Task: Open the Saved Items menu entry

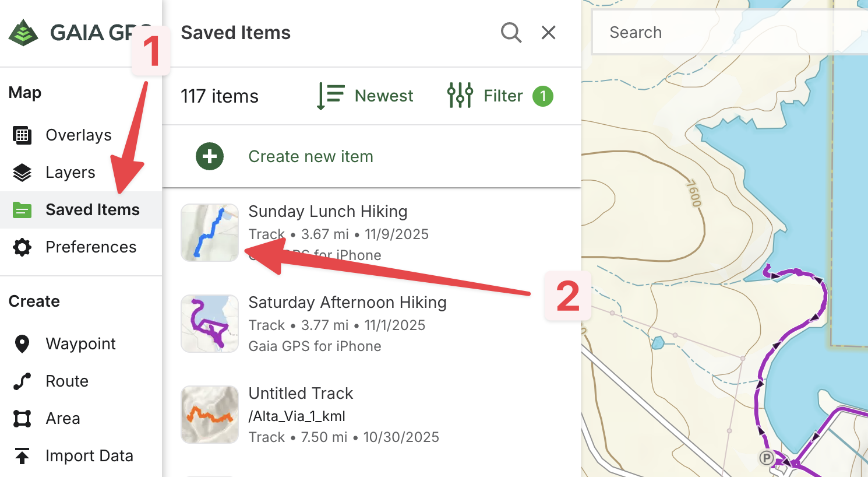Action: (92, 210)
